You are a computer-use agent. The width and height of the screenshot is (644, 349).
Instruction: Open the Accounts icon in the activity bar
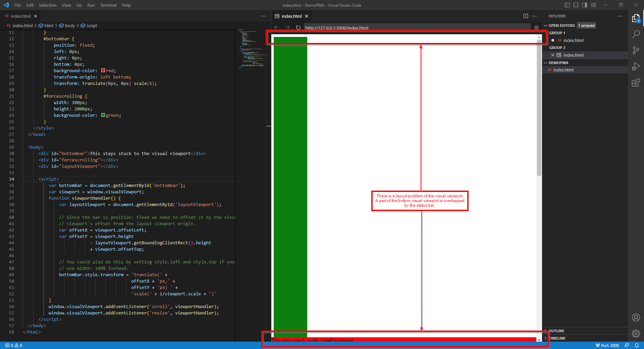pos(636,317)
